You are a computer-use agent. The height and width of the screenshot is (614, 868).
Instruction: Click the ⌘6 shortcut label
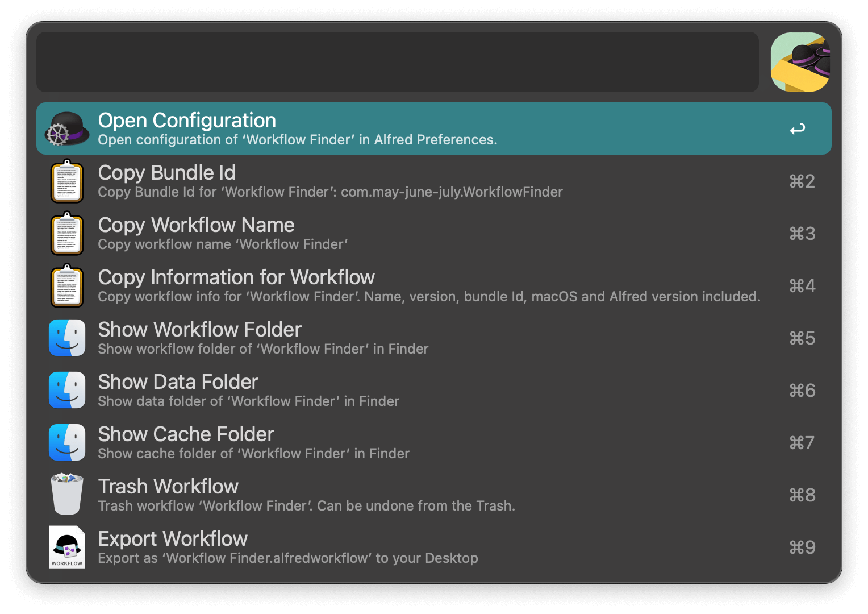tap(802, 391)
